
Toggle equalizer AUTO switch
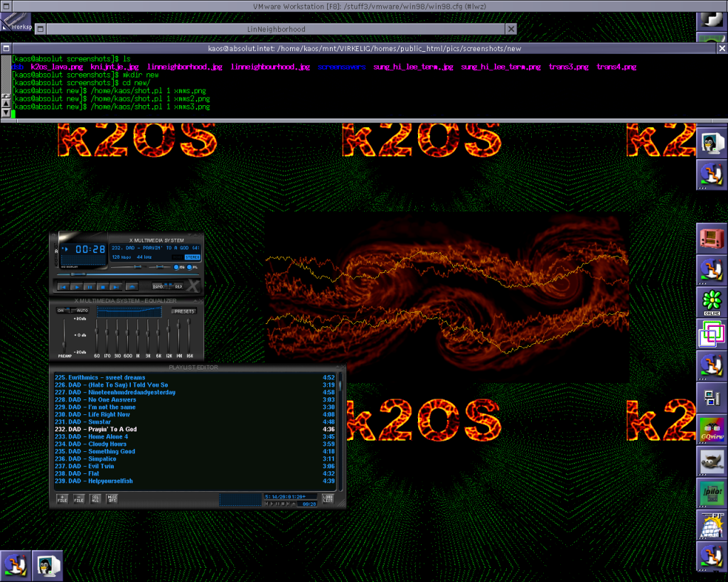pos(80,310)
